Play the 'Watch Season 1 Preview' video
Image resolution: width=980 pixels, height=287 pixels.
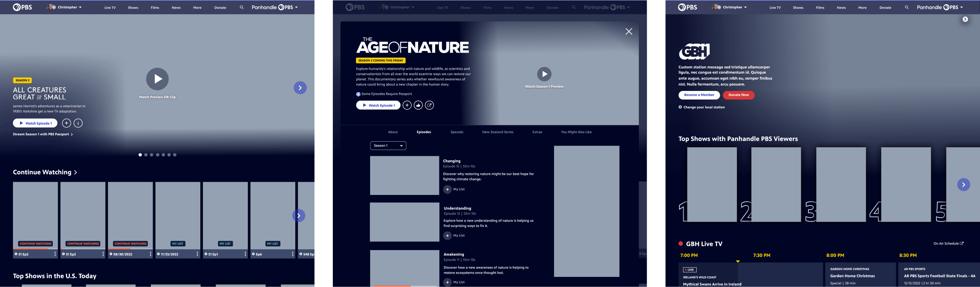[544, 74]
